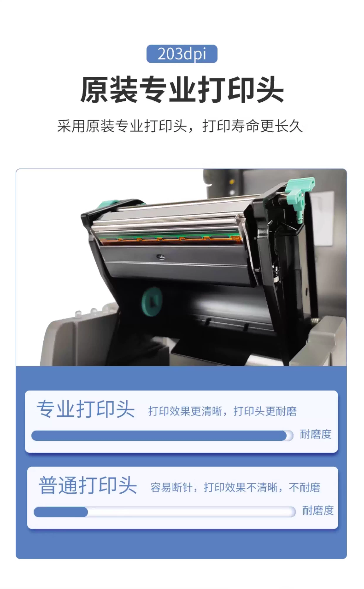Click the 耐磨度 label in the 普通打印头 card
This screenshot has height=589, width=364.
[x=318, y=510]
